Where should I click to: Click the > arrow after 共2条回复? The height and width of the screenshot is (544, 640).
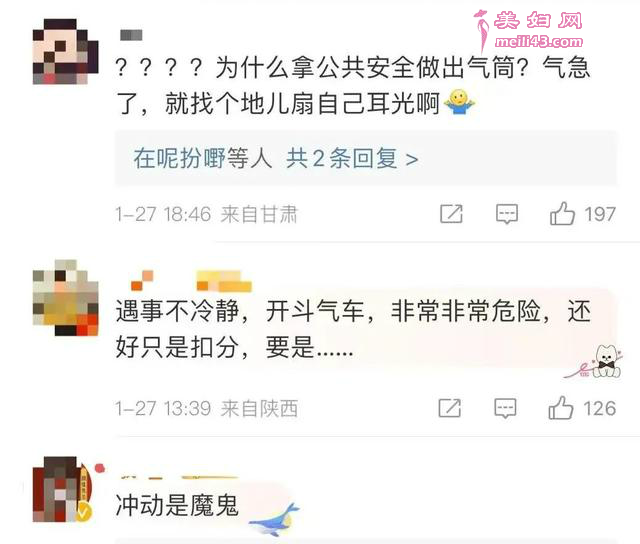412,159
